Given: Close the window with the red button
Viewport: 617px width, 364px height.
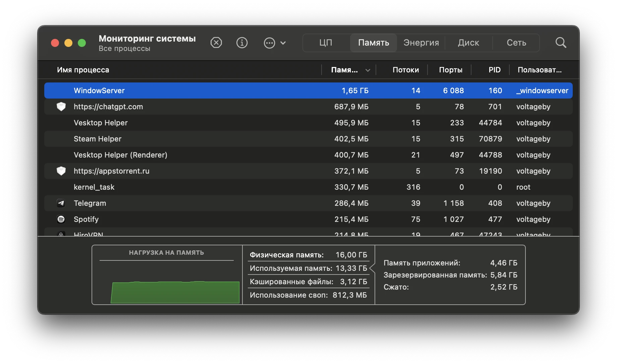Looking at the screenshot, I should click(x=55, y=43).
